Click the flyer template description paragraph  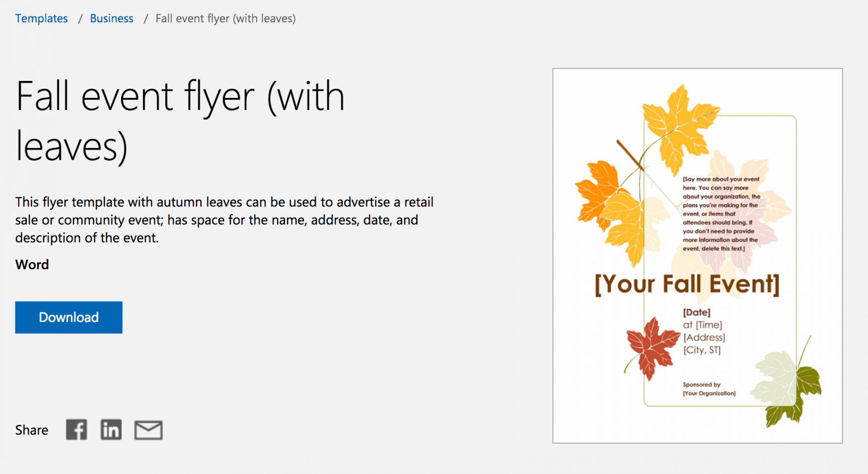(224, 220)
